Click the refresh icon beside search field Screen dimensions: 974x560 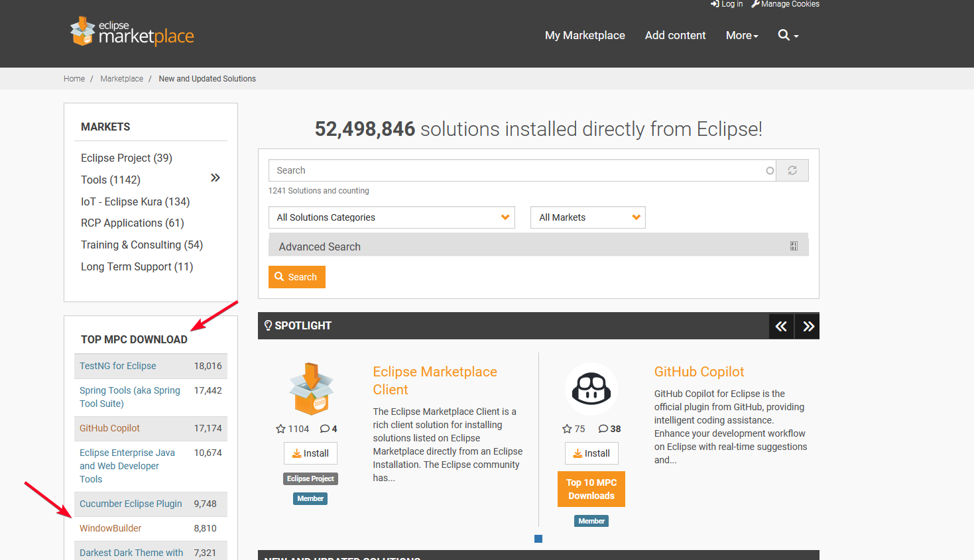coord(792,170)
